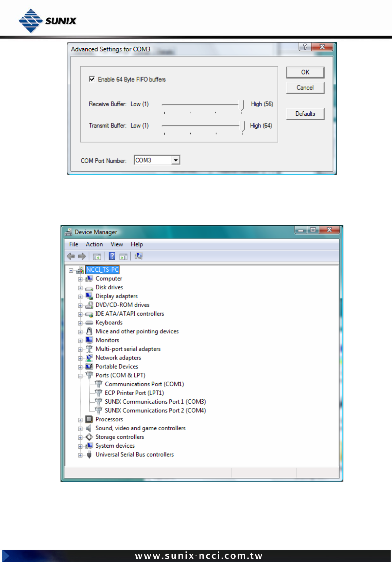Open Help via the blue question mark toolbar icon

click(112, 256)
